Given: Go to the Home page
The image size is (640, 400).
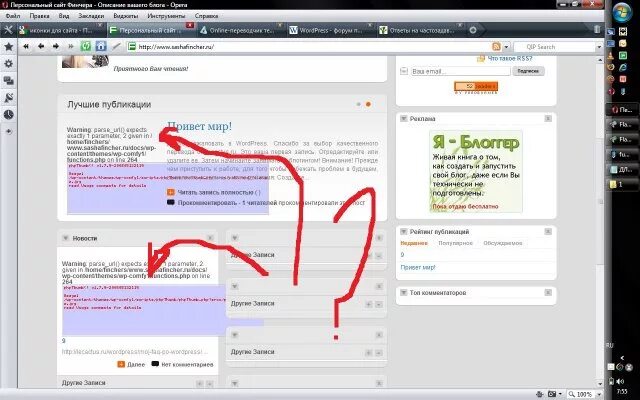Looking at the screenshot, I should click(x=101, y=47).
